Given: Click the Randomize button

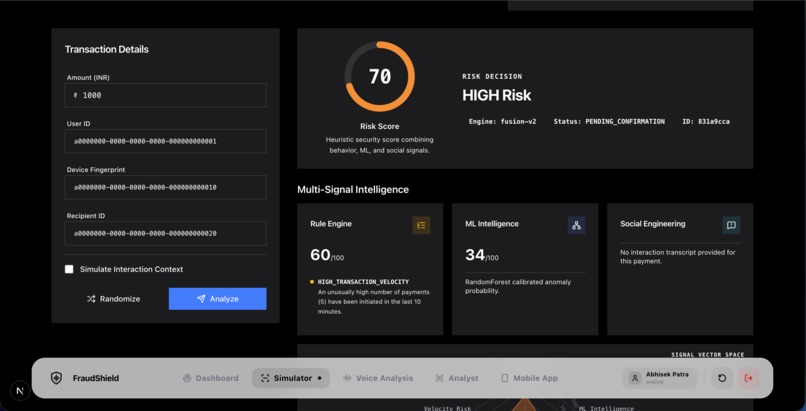Looking at the screenshot, I should coord(114,299).
